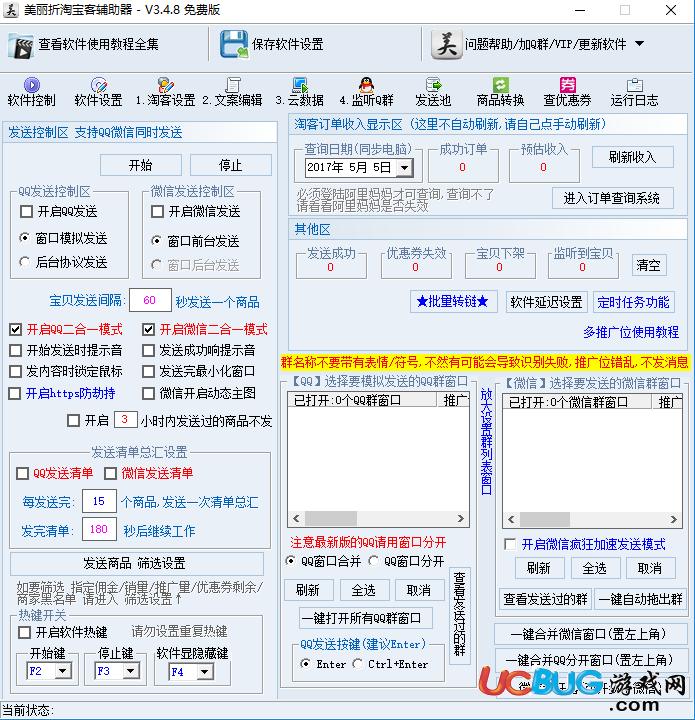695x720 pixels.
Task: Click 一键合并微信窗口(置左上角) button
Action: pyautogui.click(x=591, y=634)
